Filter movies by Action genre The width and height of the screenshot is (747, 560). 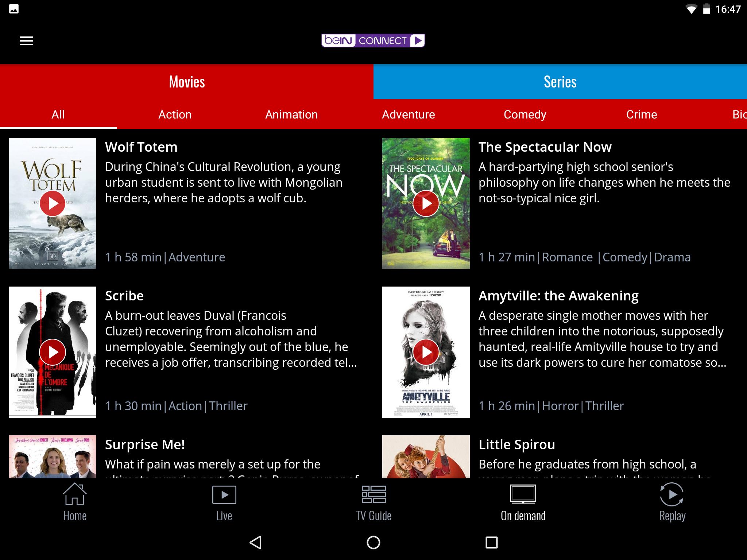(x=175, y=115)
